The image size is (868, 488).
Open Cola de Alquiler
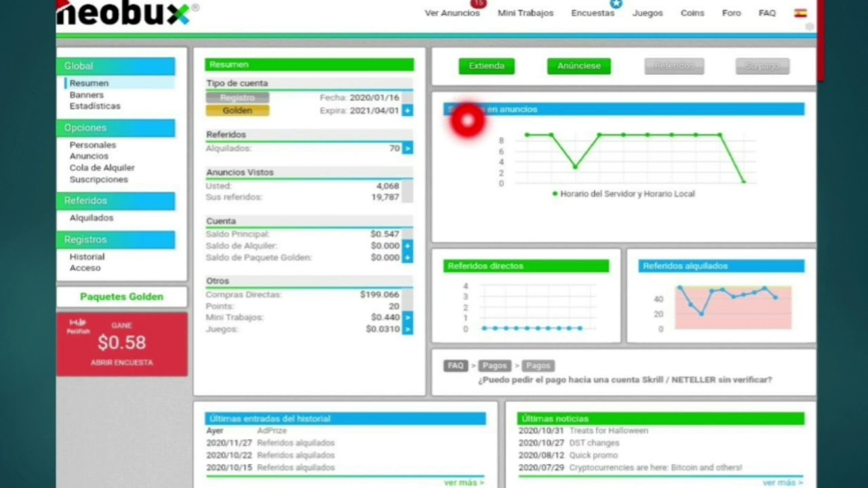point(102,167)
